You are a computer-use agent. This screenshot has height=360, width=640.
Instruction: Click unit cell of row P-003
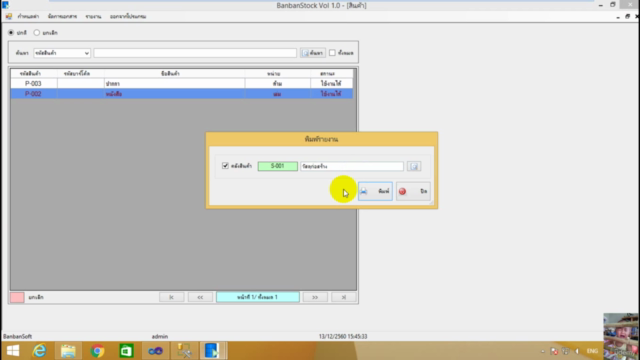pos(277,83)
